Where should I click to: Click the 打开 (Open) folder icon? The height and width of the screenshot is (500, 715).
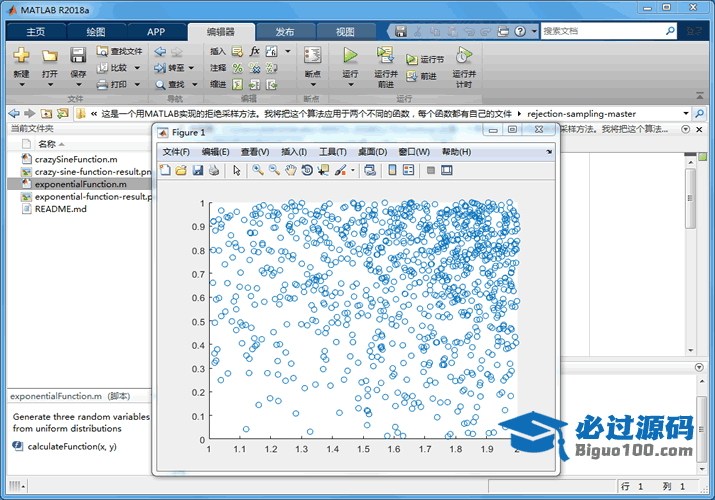pos(50,56)
